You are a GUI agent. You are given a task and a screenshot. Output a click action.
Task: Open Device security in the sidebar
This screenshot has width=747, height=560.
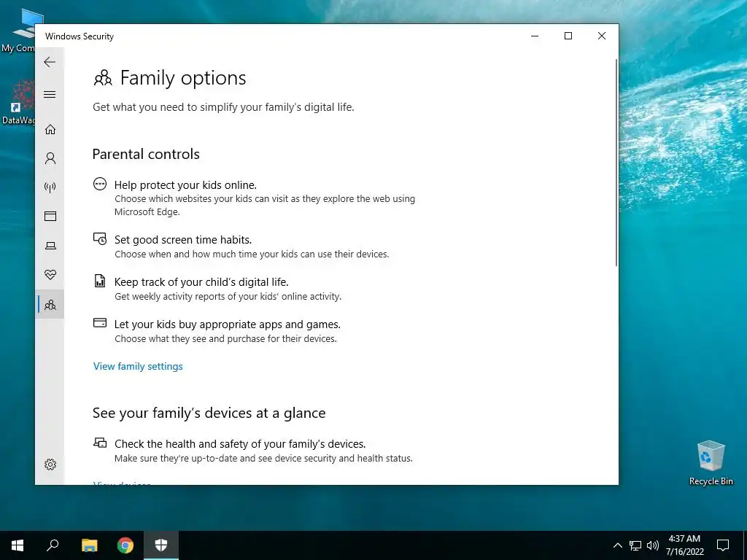pyautogui.click(x=50, y=246)
